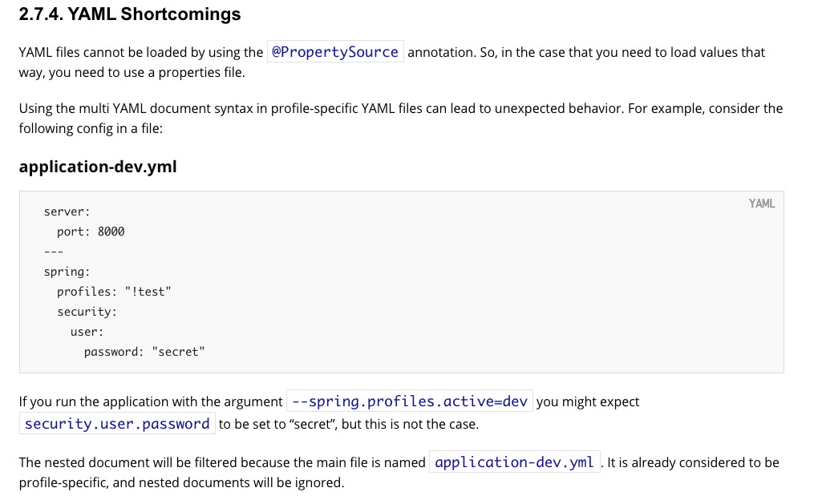Click the profiles: "!test" code line
The height and width of the screenshot is (504, 818).
tap(114, 292)
